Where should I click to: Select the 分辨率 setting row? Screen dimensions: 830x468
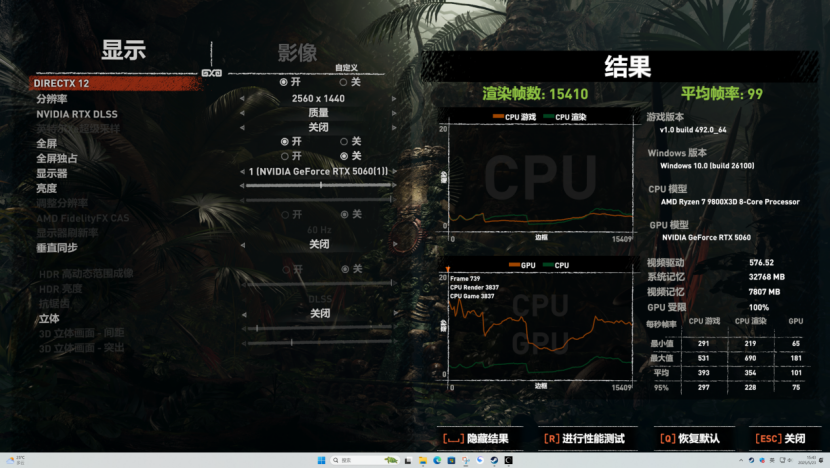point(52,99)
